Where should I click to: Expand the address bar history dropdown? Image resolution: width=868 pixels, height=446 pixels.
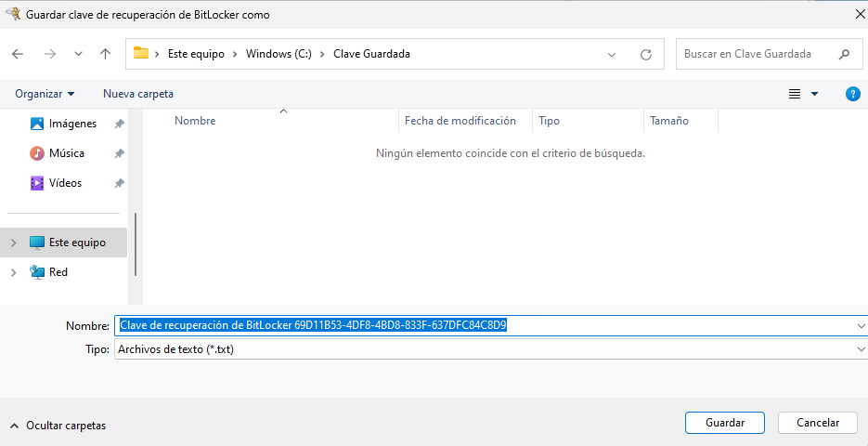(612, 54)
